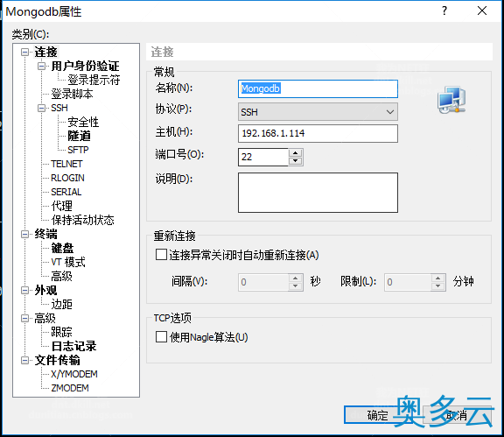The image size is (504, 437).
Task: Click the 限制 limit value field
Action: coord(408,282)
